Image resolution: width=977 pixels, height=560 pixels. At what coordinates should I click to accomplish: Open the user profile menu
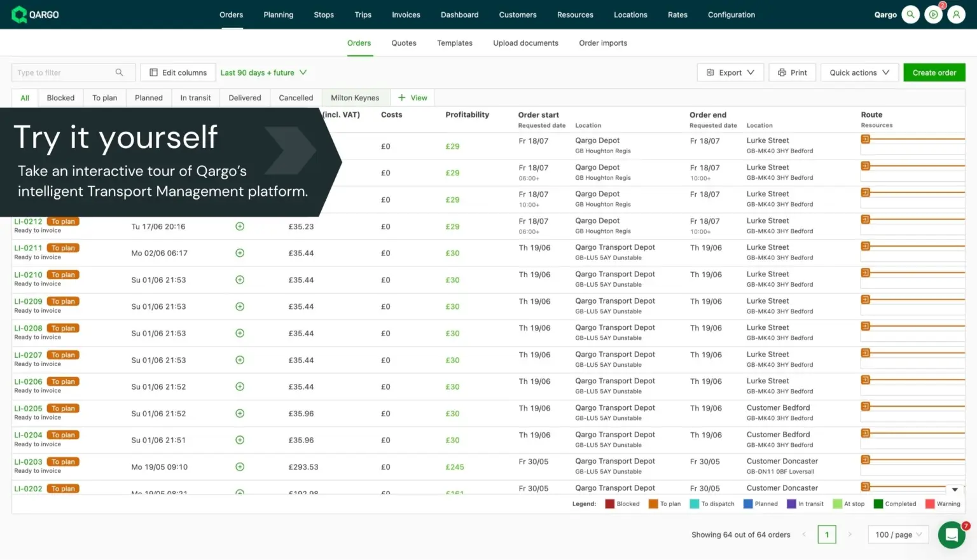coord(957,14)
